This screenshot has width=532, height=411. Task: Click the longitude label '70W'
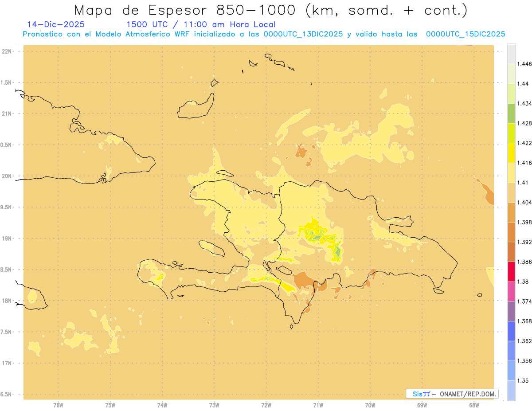pyautogui.click(x=370, y=405)
